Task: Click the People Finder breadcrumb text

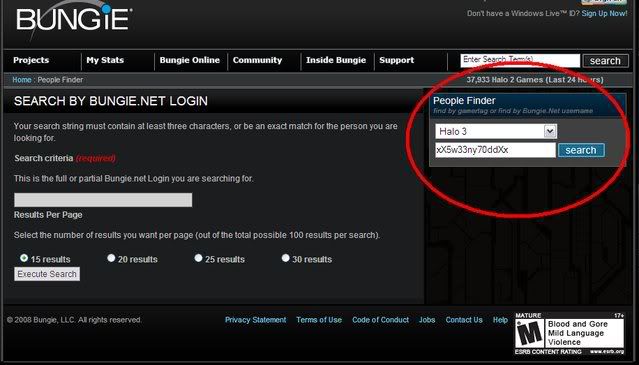Action: (x=60, y=80)
